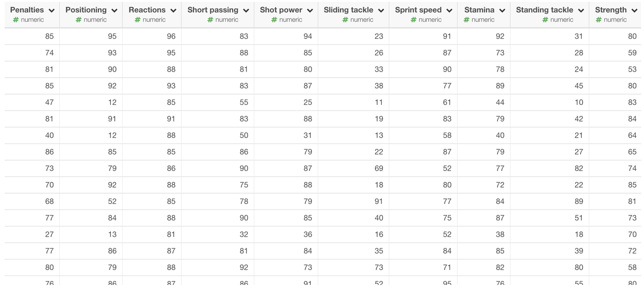Click the numeric hash icon under Reactions
The image size is (644, 291).
click(138, 20)
